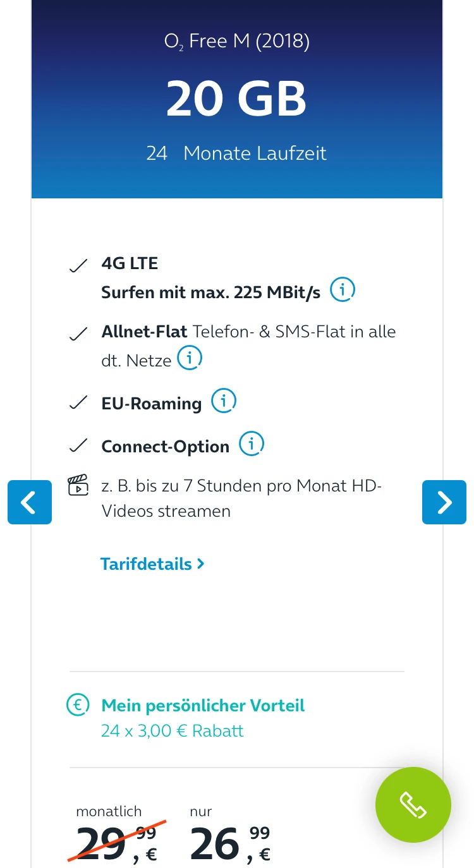474x868 pixels.
Task: Show EU-Roaming info tooltip icon
Action: [223, 401]
